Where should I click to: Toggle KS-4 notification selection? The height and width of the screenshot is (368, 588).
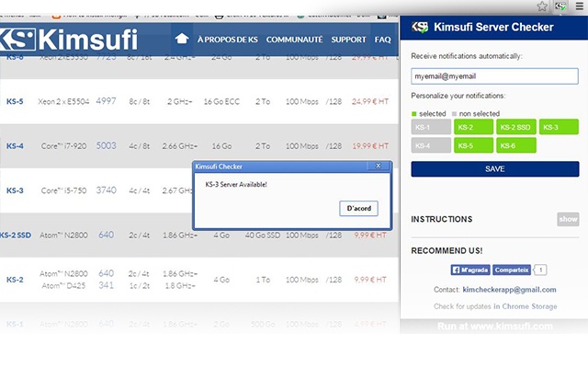coord(431,145)
